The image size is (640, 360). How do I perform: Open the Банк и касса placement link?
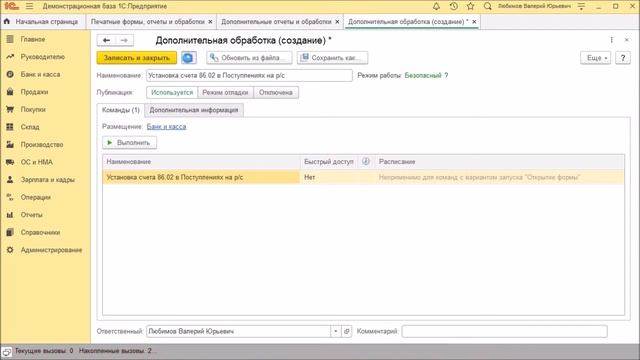click(x=167, y=127)
